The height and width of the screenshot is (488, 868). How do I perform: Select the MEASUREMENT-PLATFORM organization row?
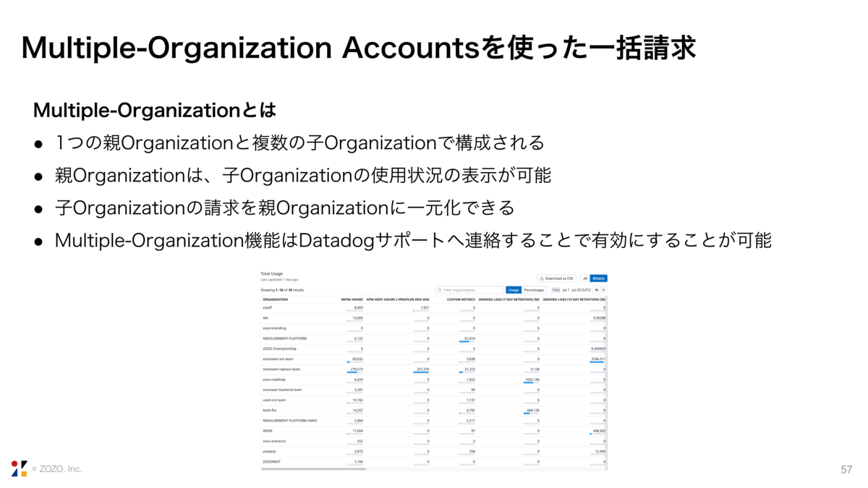[434, 338]
